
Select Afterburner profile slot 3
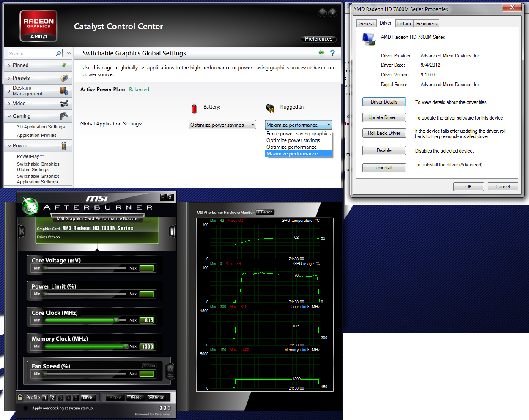(x=60, y=398)
